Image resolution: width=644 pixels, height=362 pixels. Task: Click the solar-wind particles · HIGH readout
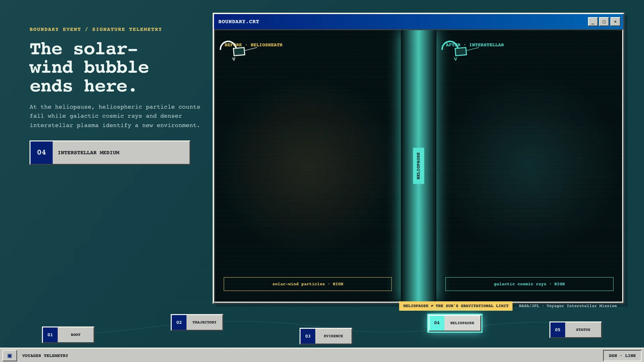(308, 284)
